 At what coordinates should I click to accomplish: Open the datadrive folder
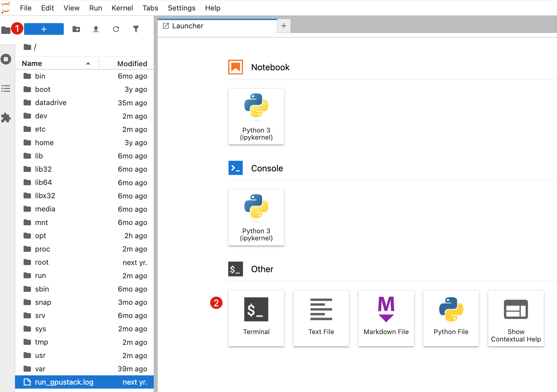pos(51,103)
